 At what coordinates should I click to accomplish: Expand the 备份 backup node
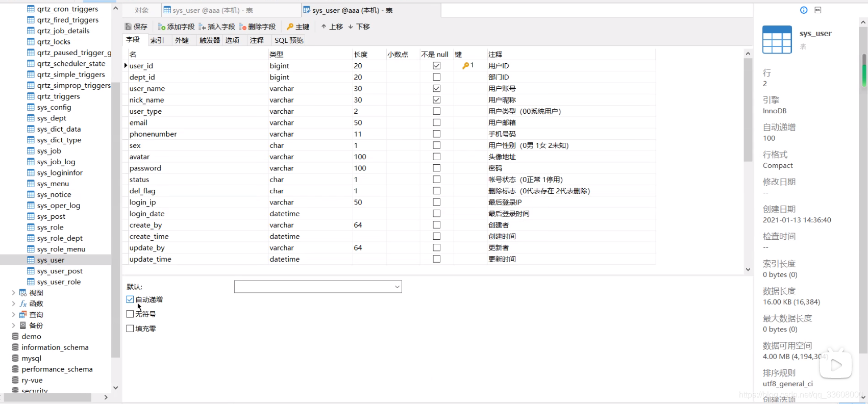[13, 325]
